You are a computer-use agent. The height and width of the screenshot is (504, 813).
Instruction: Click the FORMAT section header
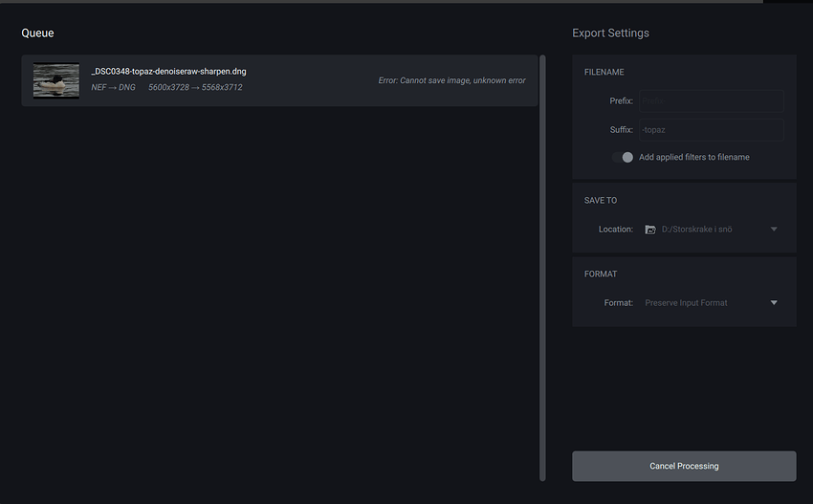(x=601, y=274)
